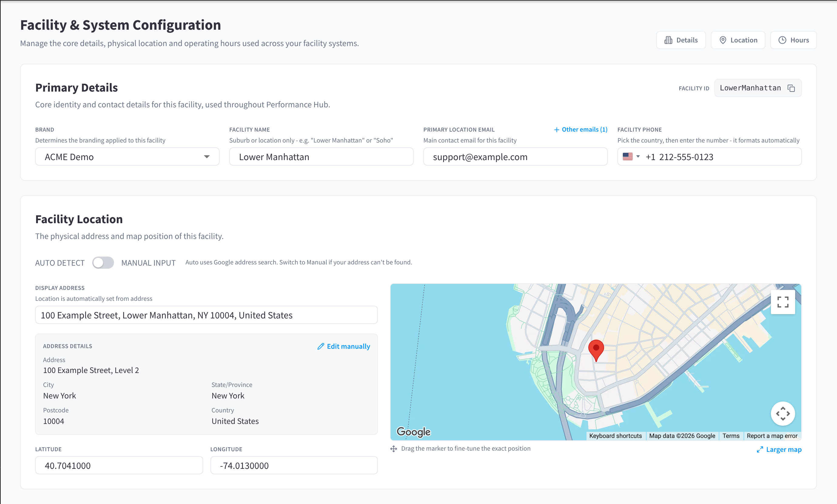Viewport: 837px width, 504px height.
Task: Focus the Primary Location Email field
Action: click(515, 157)
